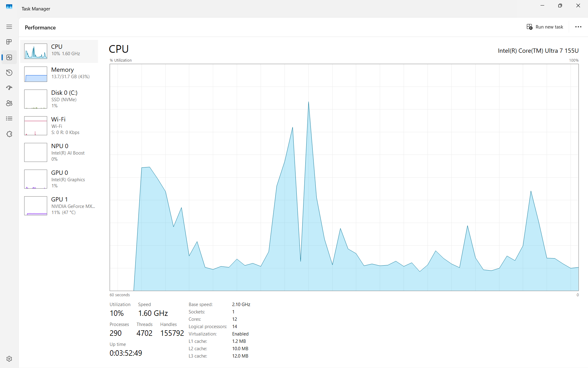This screenshot has width=588, height=368.
Task: Select Memory in the performance list
Action: pyautogui.click(x=70, y=74)
